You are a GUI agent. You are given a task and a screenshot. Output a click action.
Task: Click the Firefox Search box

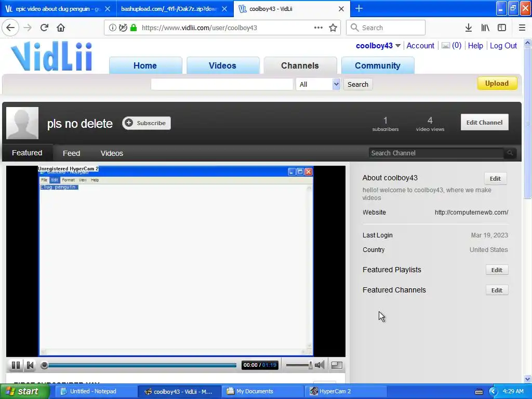pyautogui.click(x=385, y=28)
